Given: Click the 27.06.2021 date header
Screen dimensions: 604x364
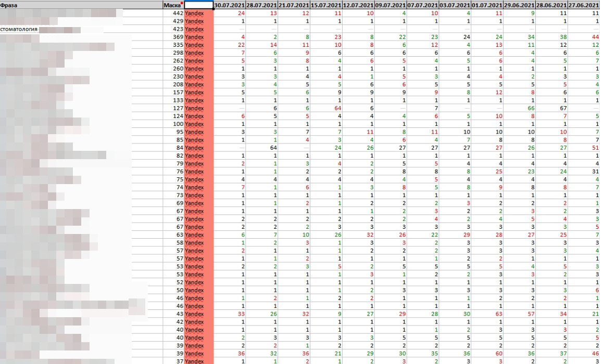Looking at the screenshot, I should click(584, 5).
